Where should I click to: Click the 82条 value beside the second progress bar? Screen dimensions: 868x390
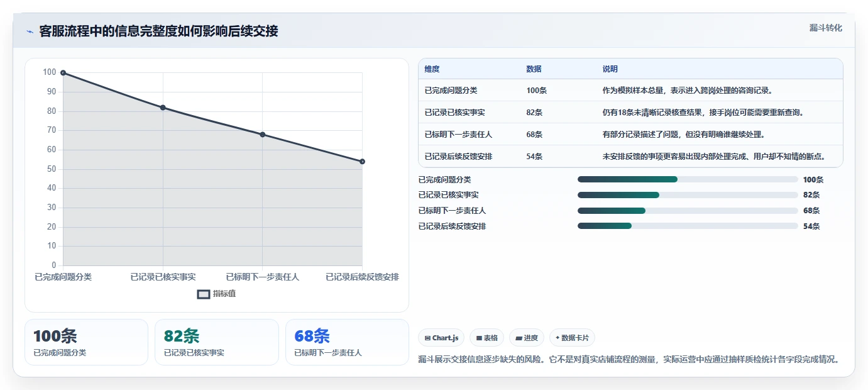pos(811,195)
